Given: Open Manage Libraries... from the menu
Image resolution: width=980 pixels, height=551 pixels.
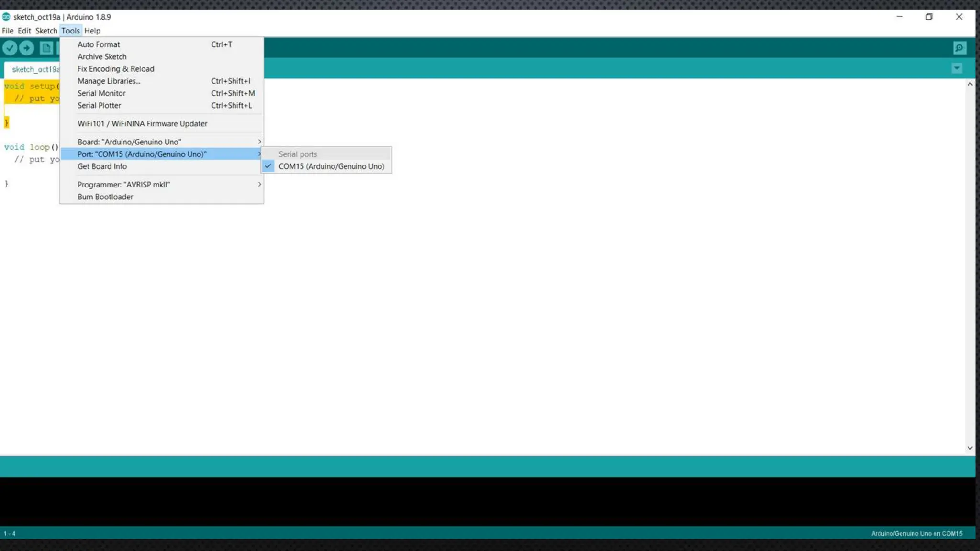Looking at the screenshot, I should 162,81.
